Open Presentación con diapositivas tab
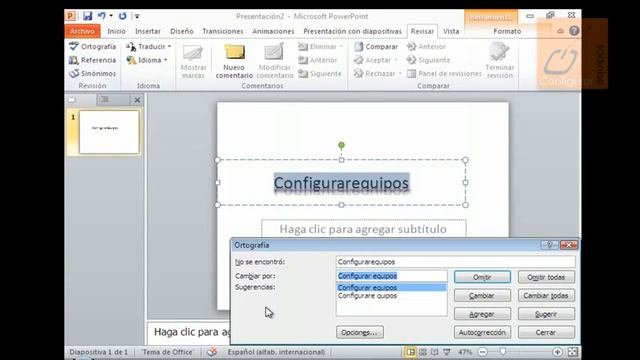Image resolution: width=640 pixels, height=360 pixels. [x=352, y=31]
